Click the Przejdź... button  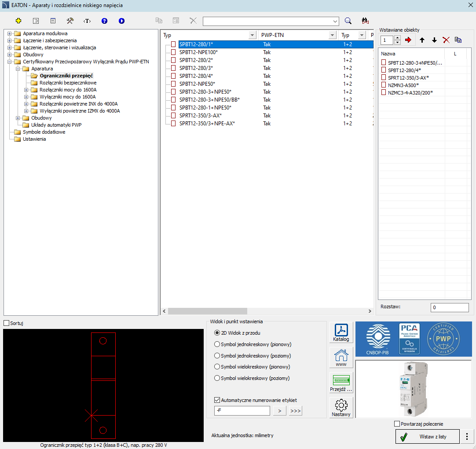[x=341, y=383]
